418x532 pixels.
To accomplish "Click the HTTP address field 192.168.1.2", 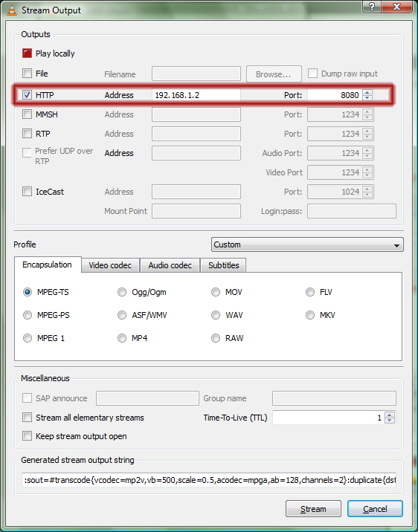I will 196,95.
